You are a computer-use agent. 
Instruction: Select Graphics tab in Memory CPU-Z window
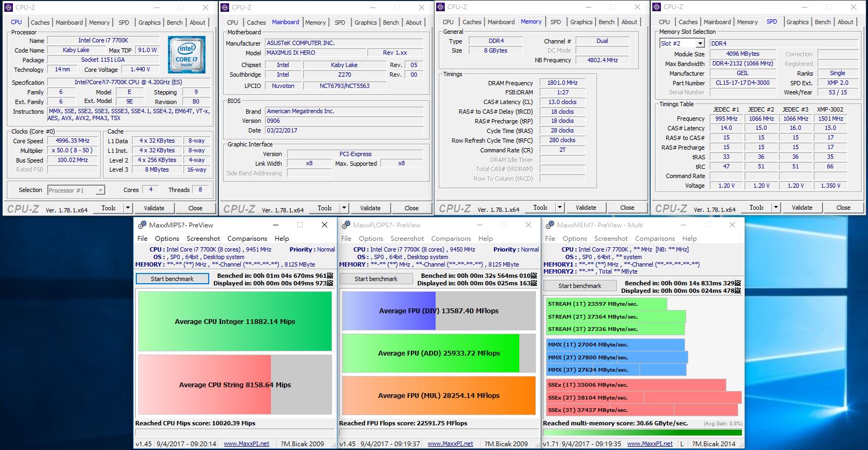coord(582,22)
